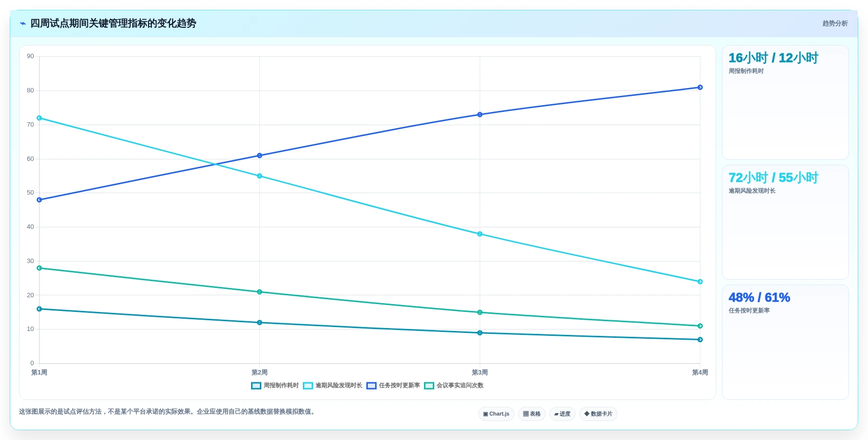
Task: Toggle 逾期风险发现时长 legend swatch
Action: pyautogui.click(x=308, y=386)
